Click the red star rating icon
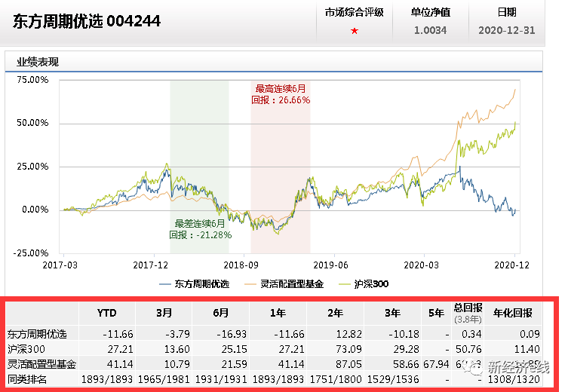Viewport: 568px width, 392px height. 355,31
